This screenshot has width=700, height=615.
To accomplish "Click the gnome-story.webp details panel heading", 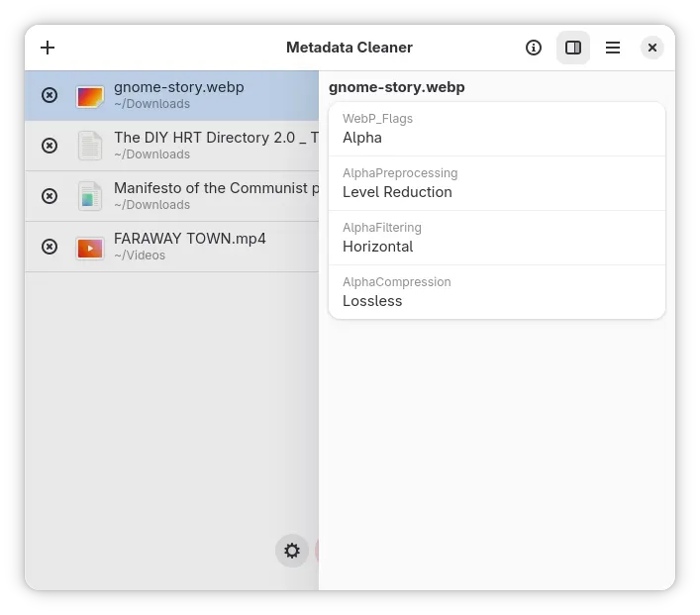I will [397, 87].
